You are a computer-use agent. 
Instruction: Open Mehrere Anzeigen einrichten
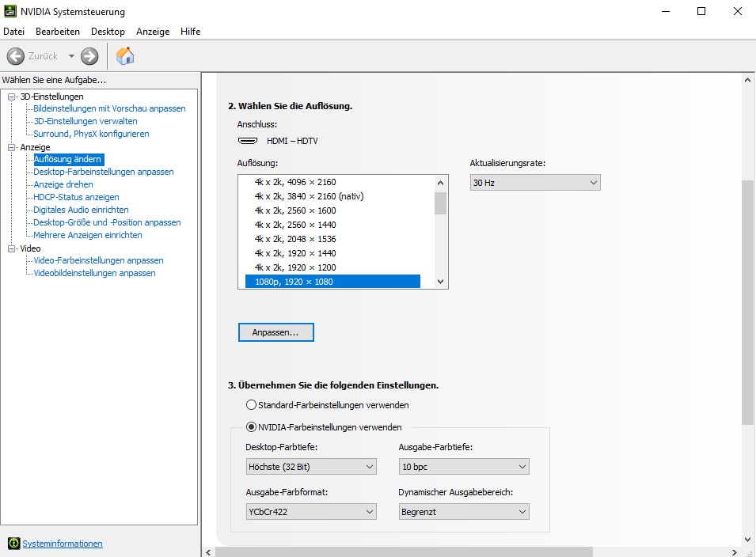[88, 235]
